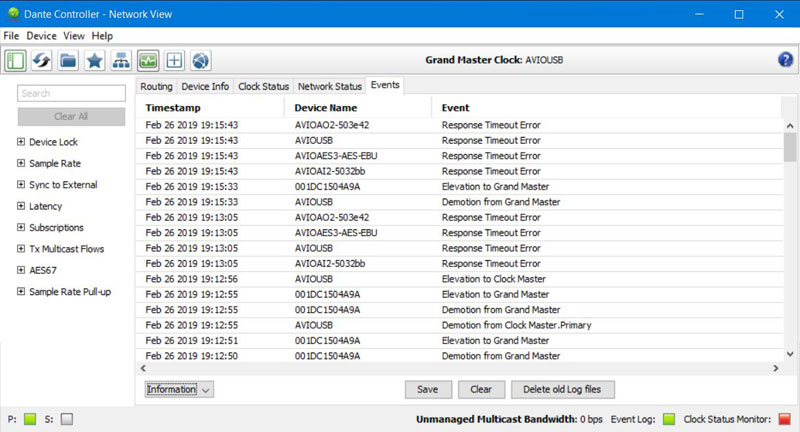
Task: Click the globe icon in toolbar
Action: pyautogui.click(x=200, y=60)
